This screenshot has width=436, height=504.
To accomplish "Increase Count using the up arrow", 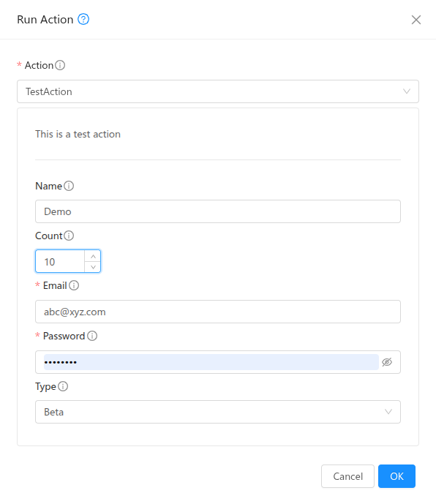I will pos(93,256).
